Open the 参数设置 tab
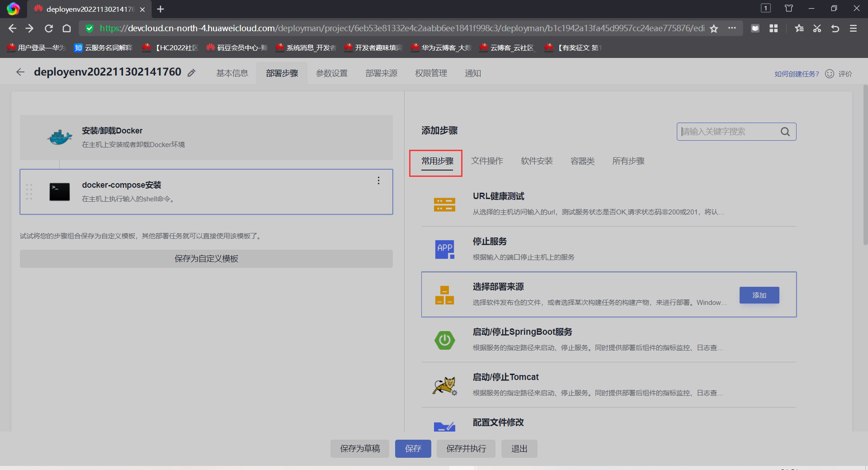Image resolution: width=868 pixels, height=470 pixels. click(x=332, y=73)
